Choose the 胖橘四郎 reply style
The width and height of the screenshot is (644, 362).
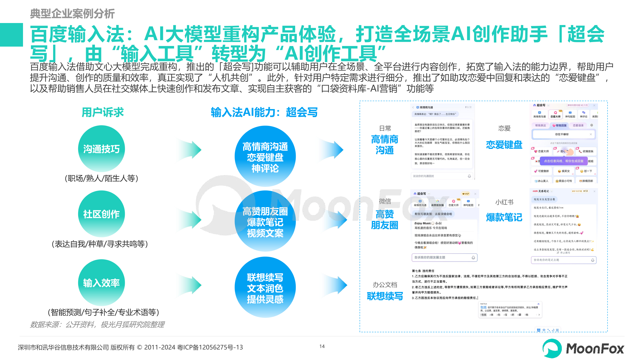coord(586,181)
